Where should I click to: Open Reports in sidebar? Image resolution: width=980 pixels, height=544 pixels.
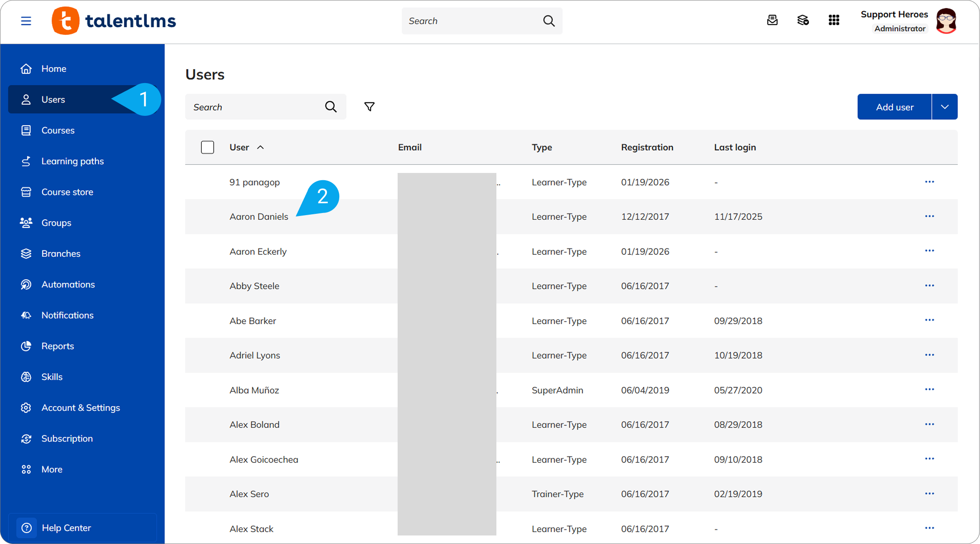(83, 346)
